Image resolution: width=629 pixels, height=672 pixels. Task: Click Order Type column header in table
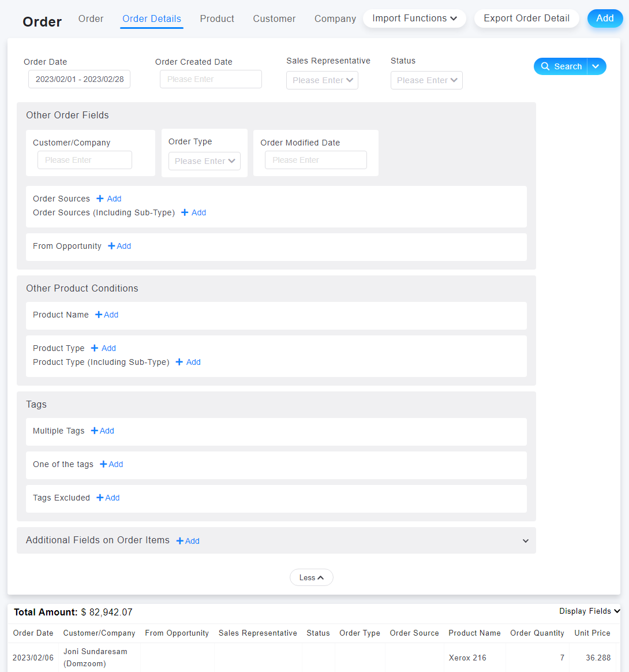click(x=360, y=633)
